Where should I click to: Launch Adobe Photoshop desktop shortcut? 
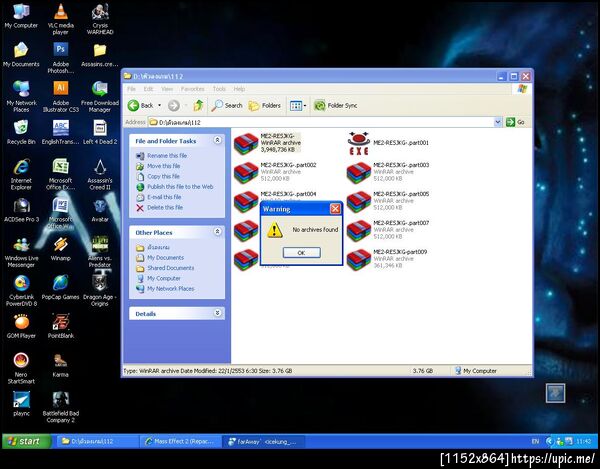pyautogui.click(x=60, y=57)
